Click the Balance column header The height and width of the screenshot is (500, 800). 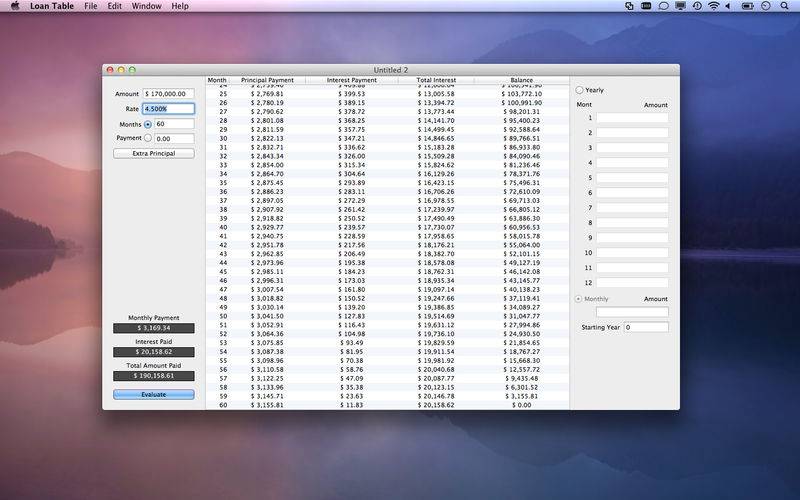coord(521,80)
